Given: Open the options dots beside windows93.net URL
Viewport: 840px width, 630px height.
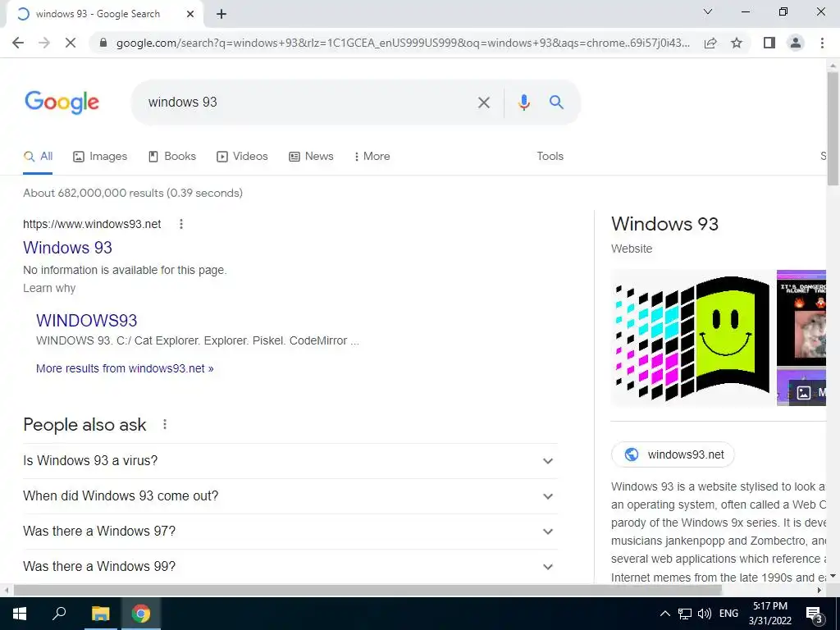Looking at the screenshot, I should (x=181, y=224).
